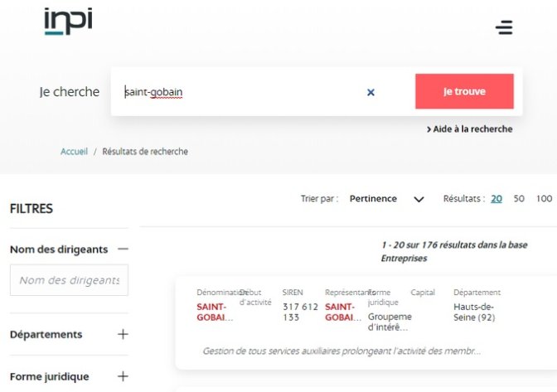
Task: Click SIREN number 317 612 133
Action: click(300, 312)
